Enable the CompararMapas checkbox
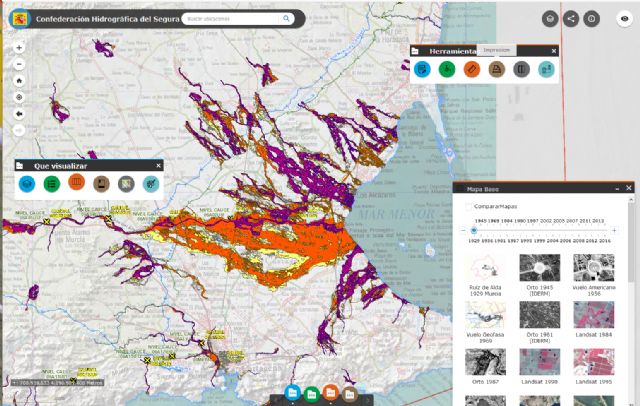 click(x=470, y=205)
